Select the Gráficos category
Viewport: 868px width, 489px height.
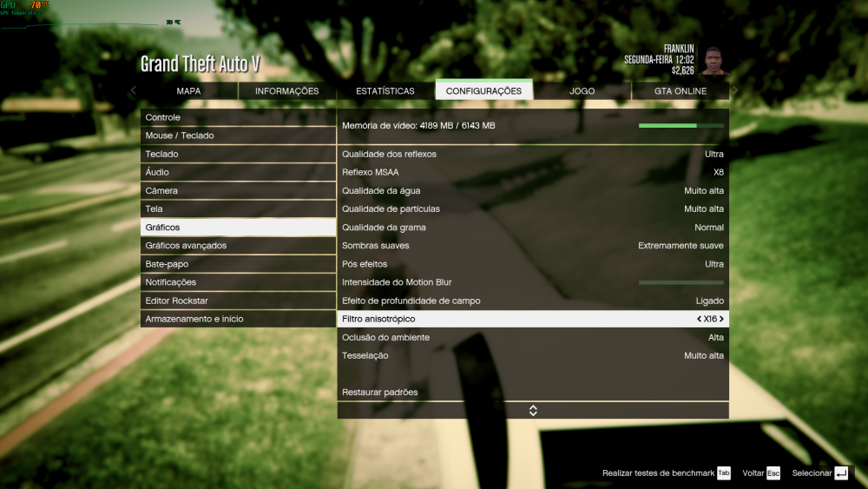pyautogui.click(x=238, y=227)
